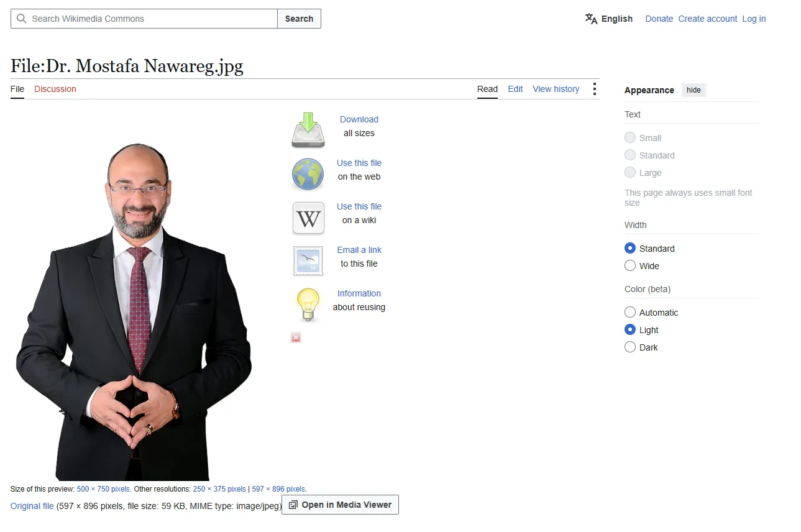Click the Search Wikimedia Commons field
Screen dimensions: 801x532
pyautogui.click(x=144, y=19)
